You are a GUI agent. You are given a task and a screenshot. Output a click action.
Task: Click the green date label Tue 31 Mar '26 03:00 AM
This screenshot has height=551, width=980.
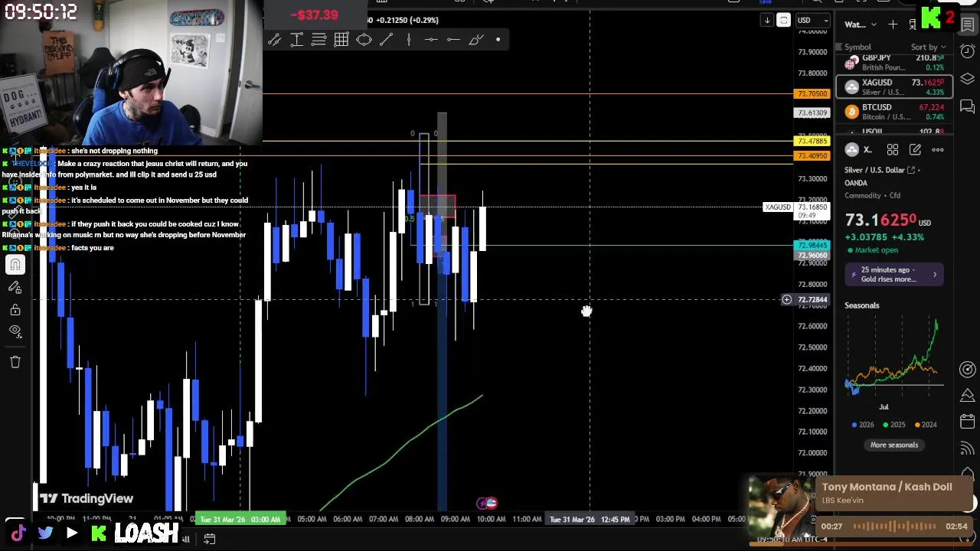pos(240,519)
